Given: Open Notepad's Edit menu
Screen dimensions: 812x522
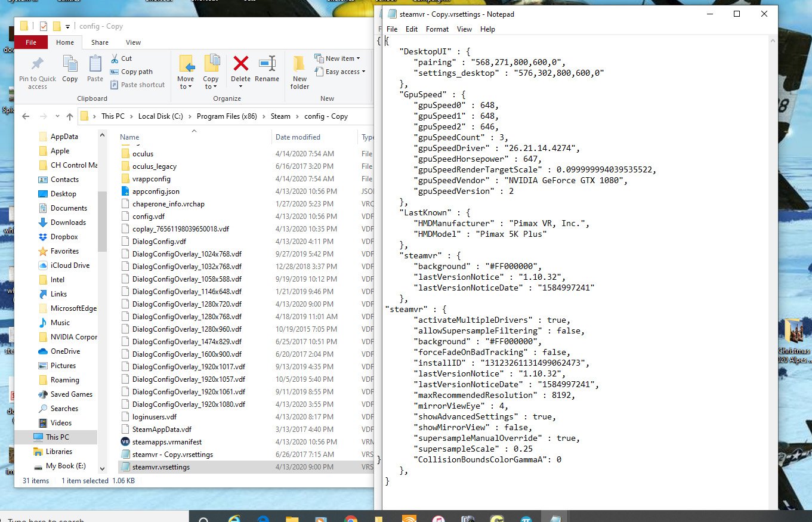Looking at the screenshot, I should pos(412,29).
